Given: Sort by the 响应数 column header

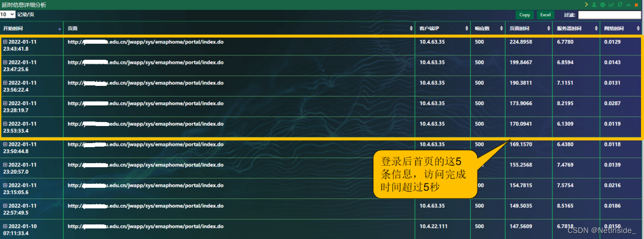Looking at the screenshot, I should click(487, 29).
